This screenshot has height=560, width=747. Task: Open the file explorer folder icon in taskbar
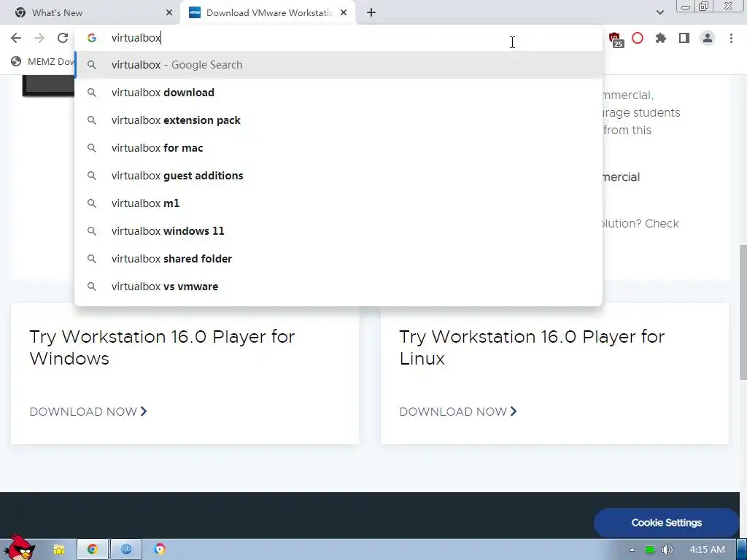pos(58,550)
